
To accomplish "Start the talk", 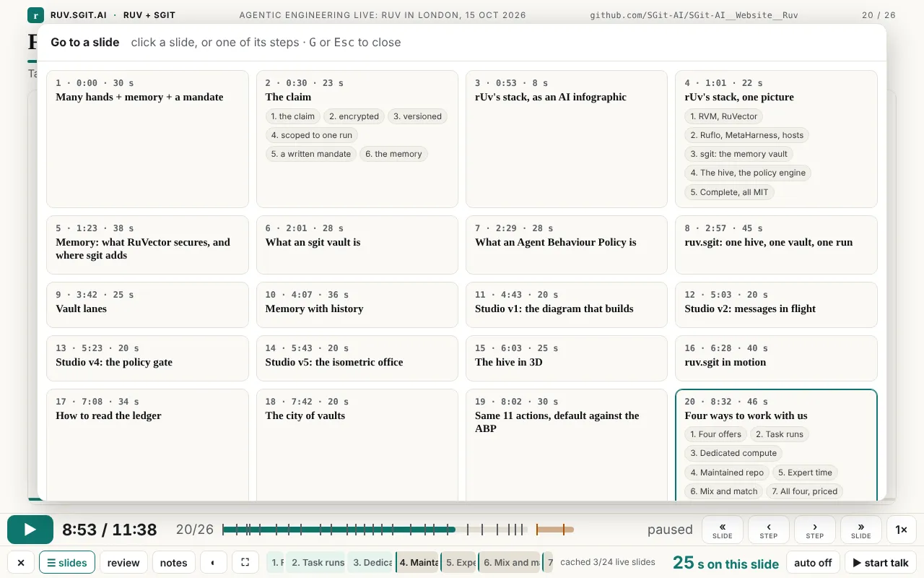I will tap(881, 563).
